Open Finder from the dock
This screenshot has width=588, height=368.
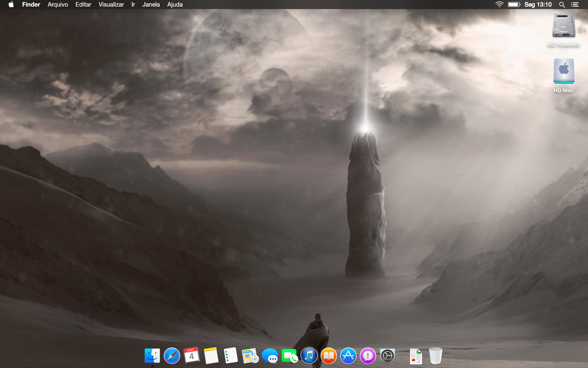click(152, 356)
